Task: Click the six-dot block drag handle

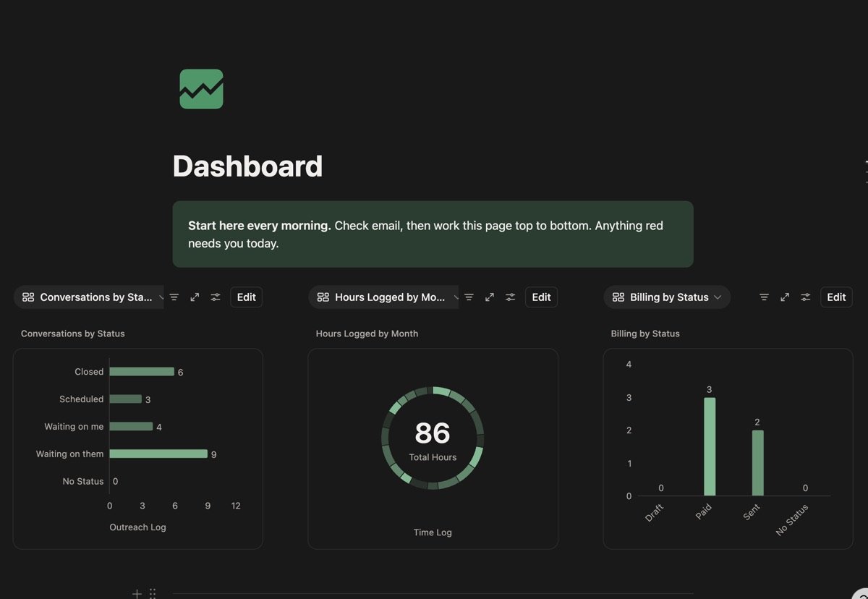Action: click(153, 594)
